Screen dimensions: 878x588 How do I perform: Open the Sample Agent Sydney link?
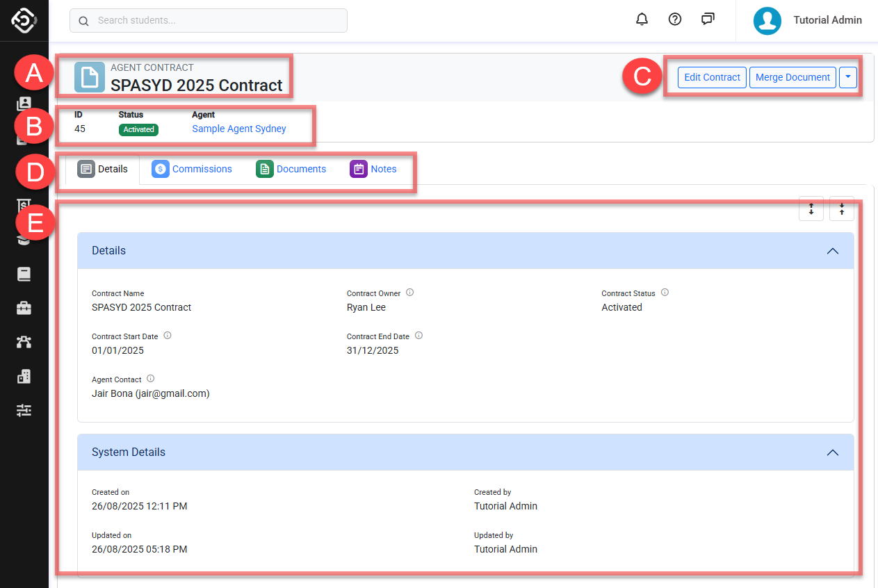[x=239, y=129]
